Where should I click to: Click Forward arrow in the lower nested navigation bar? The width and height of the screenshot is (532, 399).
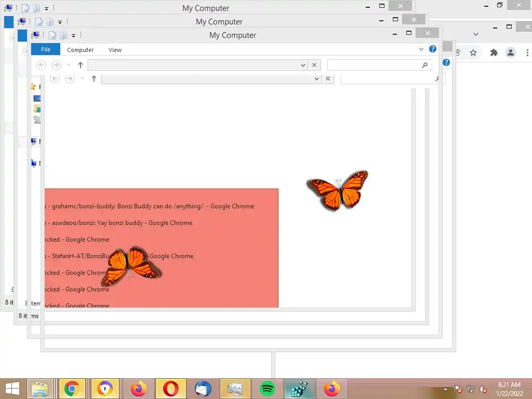[70, 79]
